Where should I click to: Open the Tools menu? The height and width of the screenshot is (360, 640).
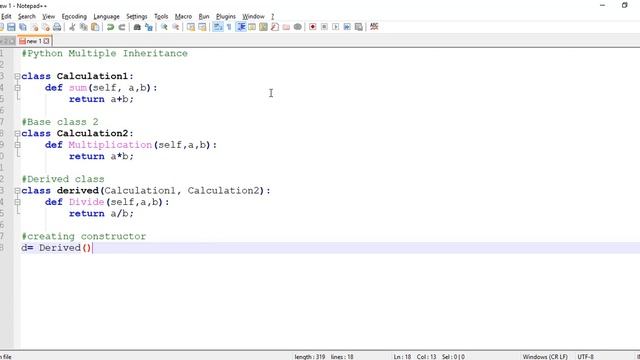click(x=161, y=16)
